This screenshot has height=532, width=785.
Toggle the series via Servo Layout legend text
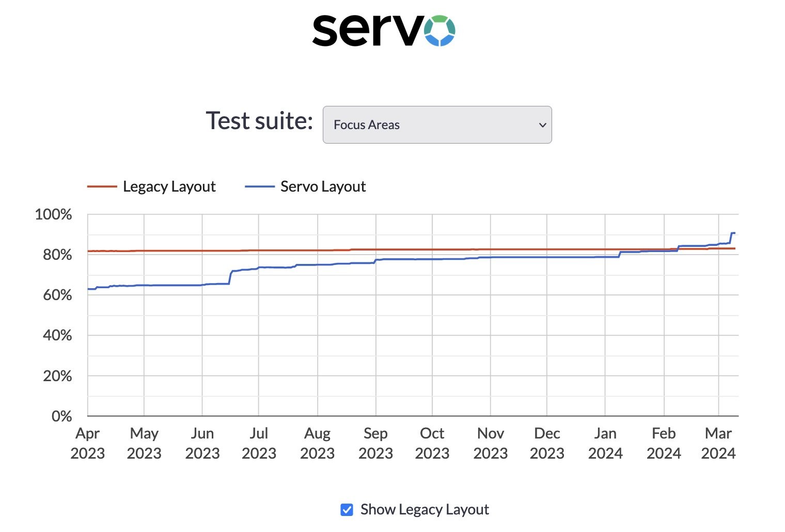(x=323, y=186)
